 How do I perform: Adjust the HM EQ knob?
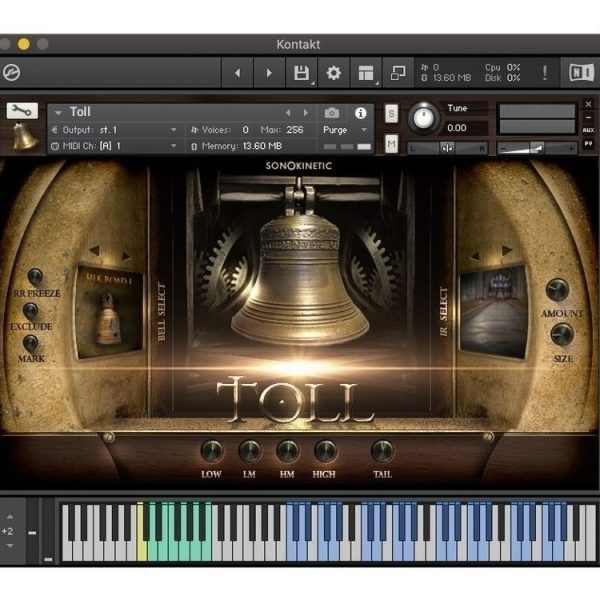click(x=287, y=452)
